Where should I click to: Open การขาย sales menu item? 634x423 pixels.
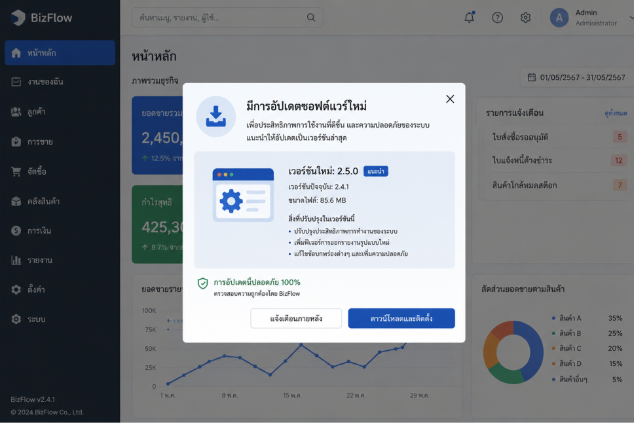tap(60, 142)
